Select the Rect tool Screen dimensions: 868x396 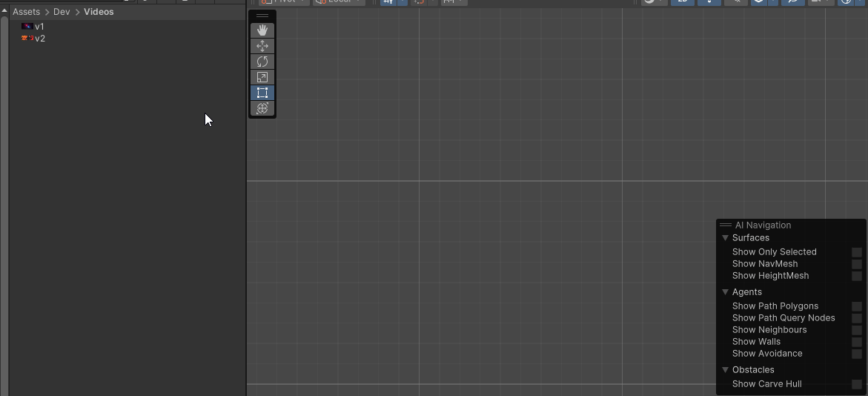262,93
